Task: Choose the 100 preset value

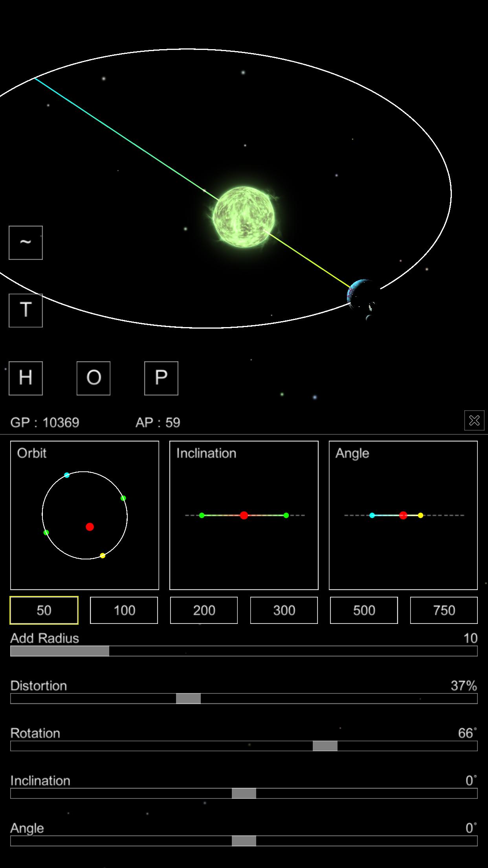Action: 124,610
